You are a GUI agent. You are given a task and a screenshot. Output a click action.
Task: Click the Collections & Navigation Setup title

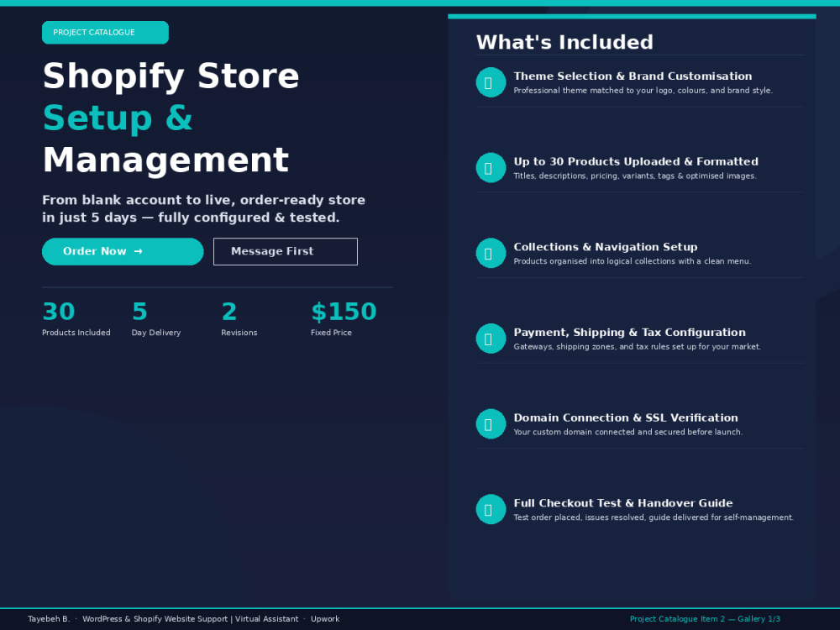coord(606,247)
